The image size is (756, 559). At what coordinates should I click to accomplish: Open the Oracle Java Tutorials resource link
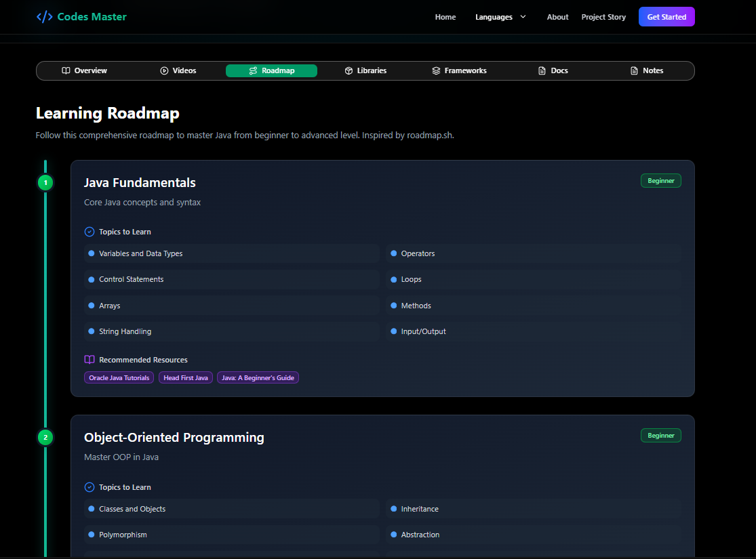(x=119, y=378)
